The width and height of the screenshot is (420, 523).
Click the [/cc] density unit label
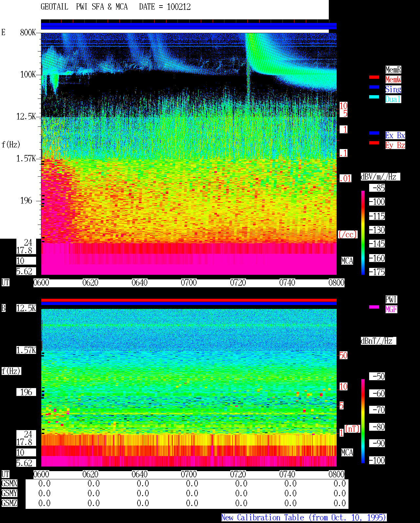tap(347, 234)
